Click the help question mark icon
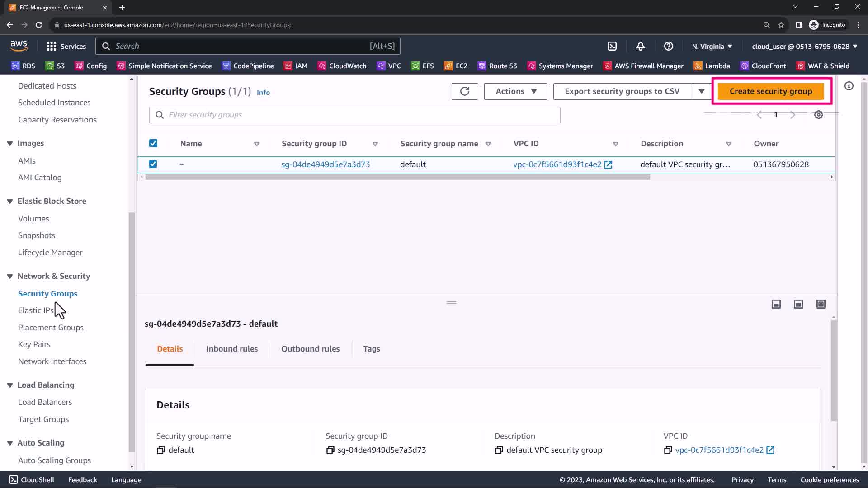Screen dimensions: 868x488 click(668, 46)
